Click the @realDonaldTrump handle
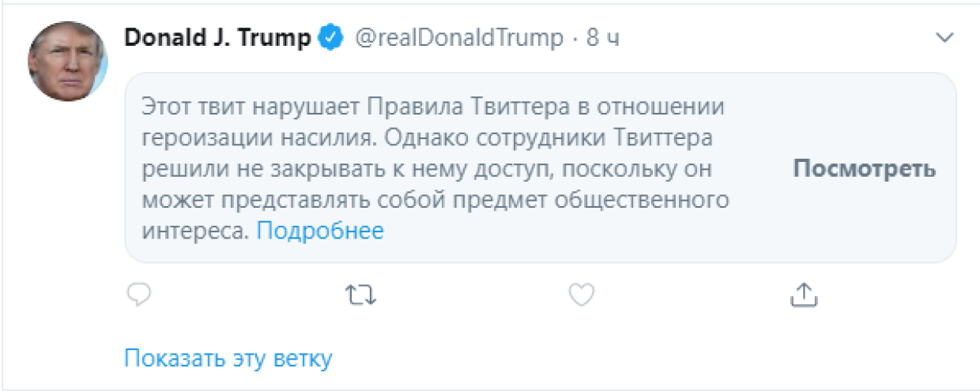The height and width of the screenshot is (391, 980). point(459,38)
